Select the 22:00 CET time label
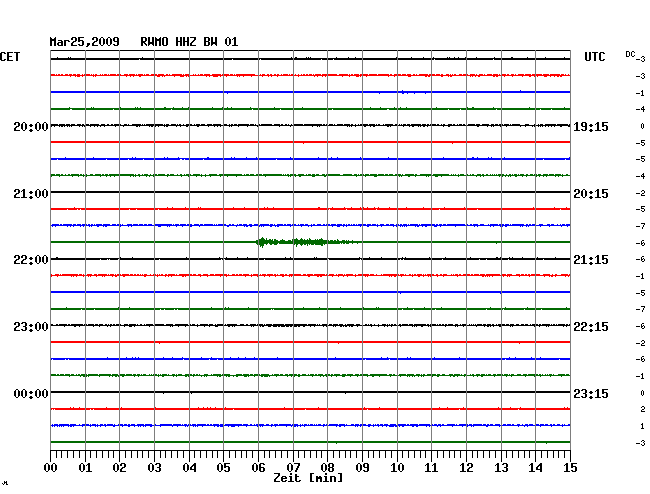Image resolution: width=650 pixels, height=494 pixels. tap(31, 260)
